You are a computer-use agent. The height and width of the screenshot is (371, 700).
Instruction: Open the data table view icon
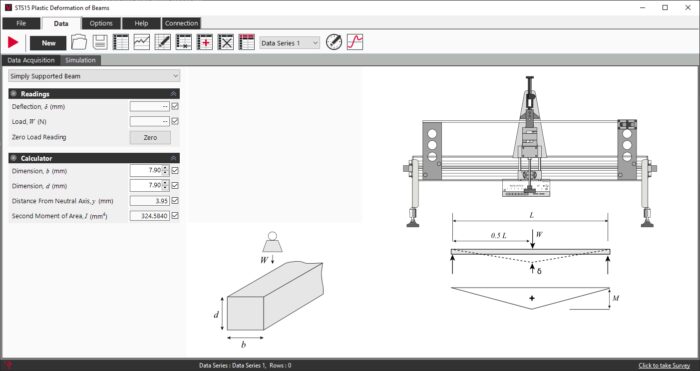(121, 42)
